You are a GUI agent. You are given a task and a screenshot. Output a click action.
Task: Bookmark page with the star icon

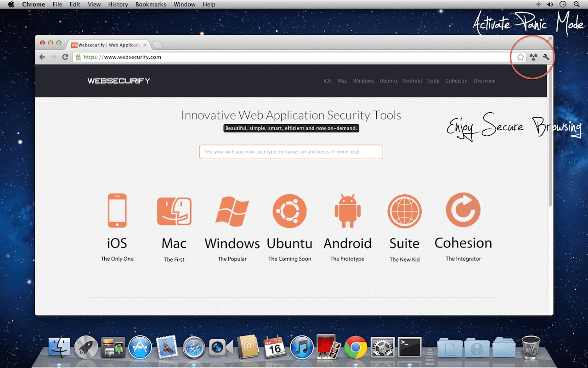[520, 57]
